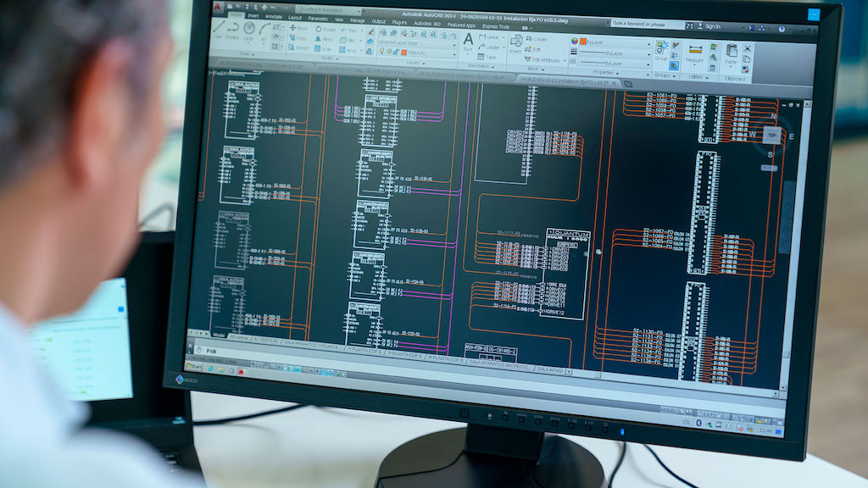Select the Arc draw tool
Screen dimensions: 868x488
click(264, 32)
